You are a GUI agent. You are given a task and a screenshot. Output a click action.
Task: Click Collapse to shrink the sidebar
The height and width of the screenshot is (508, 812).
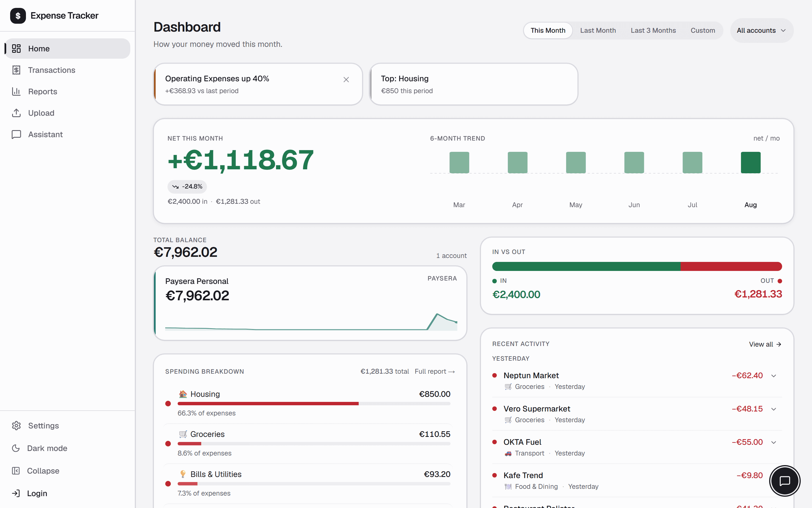(67, 471)
